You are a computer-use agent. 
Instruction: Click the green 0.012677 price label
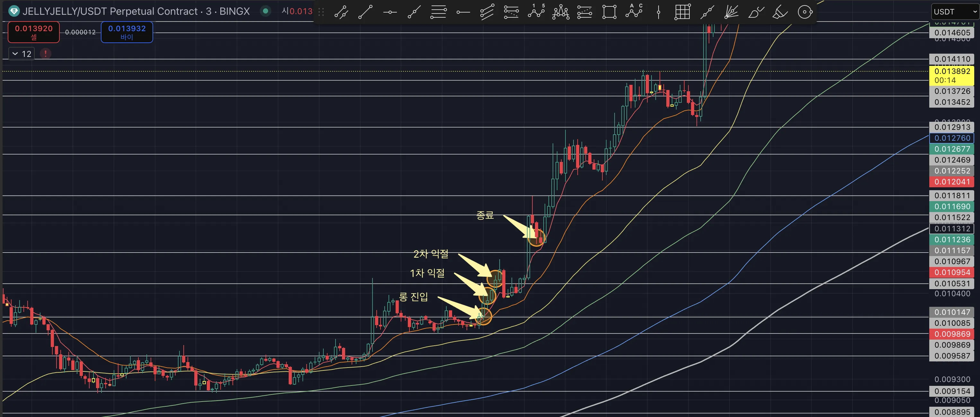pyautogui.click(x=951, y=149)
